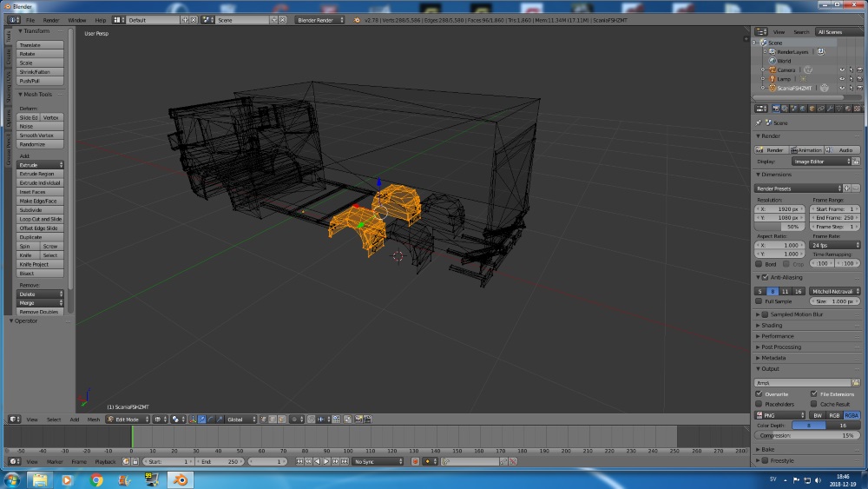Open the Modifiers wrench tab icon
The height and width of the screenshot is (489, 868).
tap(831, 109)
